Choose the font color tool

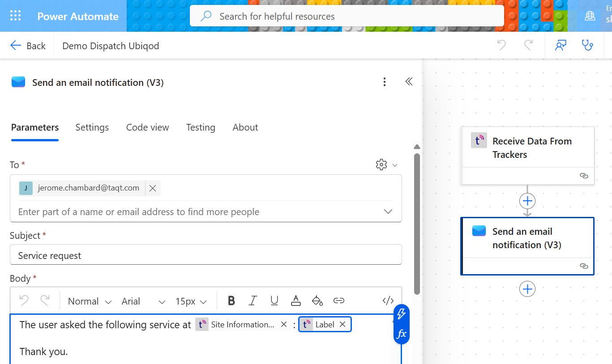pos(296,301)
